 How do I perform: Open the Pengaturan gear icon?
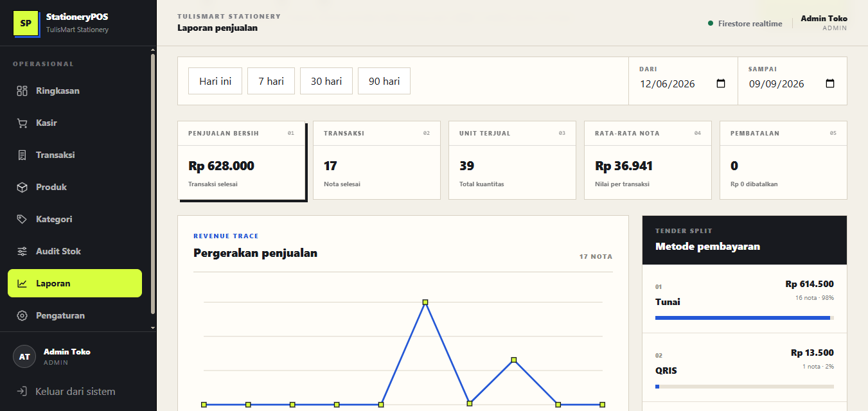tap(22, 315)
